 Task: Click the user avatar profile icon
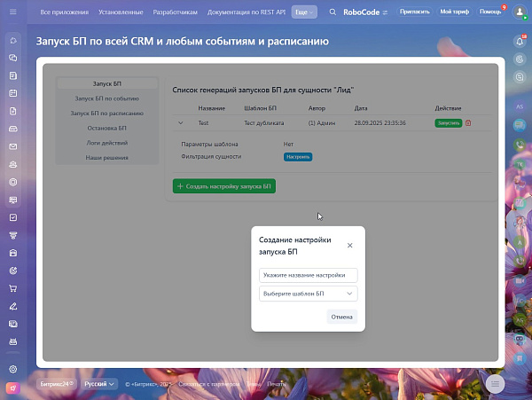coord(520,12)
